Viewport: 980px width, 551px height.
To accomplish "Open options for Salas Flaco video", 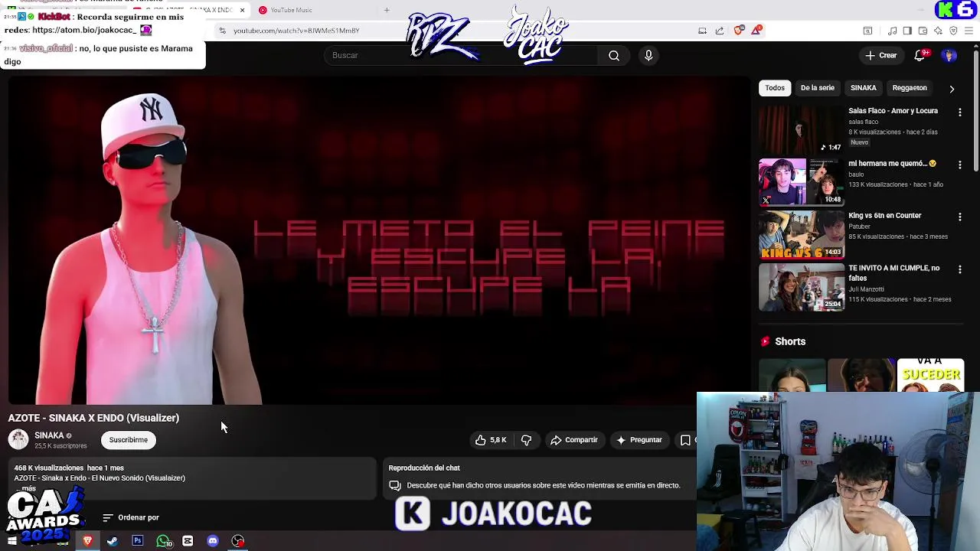I will pos(959,112).
